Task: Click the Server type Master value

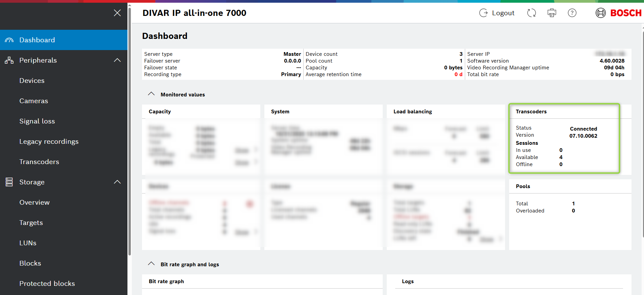Action: pos(292,54)
